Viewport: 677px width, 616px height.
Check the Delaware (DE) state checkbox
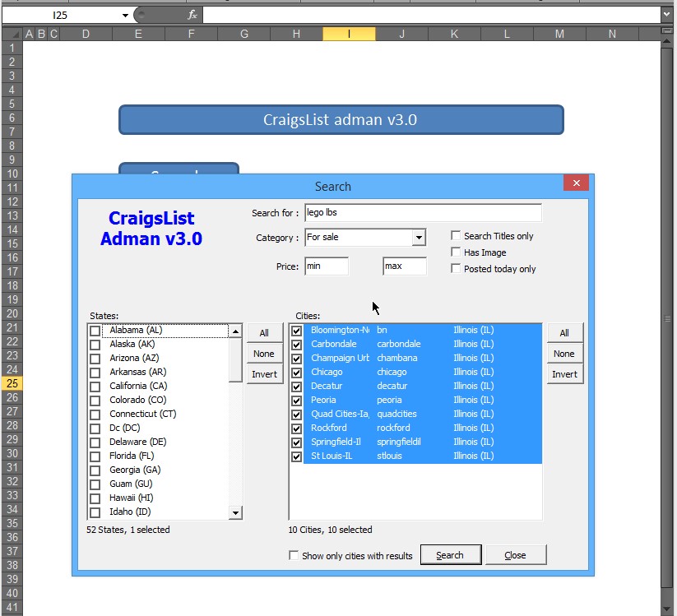[95, 443]
